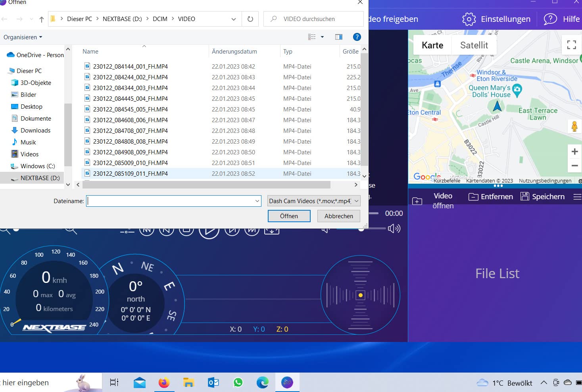582x392 pixels.
Task: Adjust the volume slider handle
Action: point(361,229)
